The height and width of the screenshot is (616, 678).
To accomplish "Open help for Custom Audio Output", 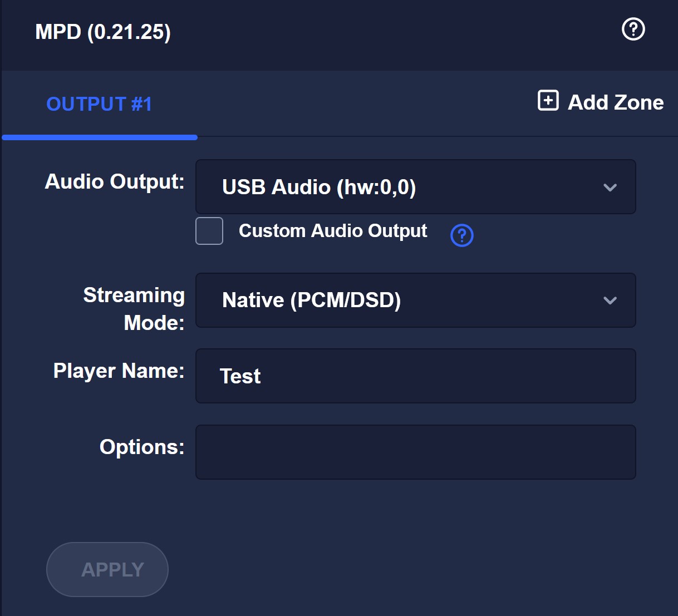I will tap(462, 235).
